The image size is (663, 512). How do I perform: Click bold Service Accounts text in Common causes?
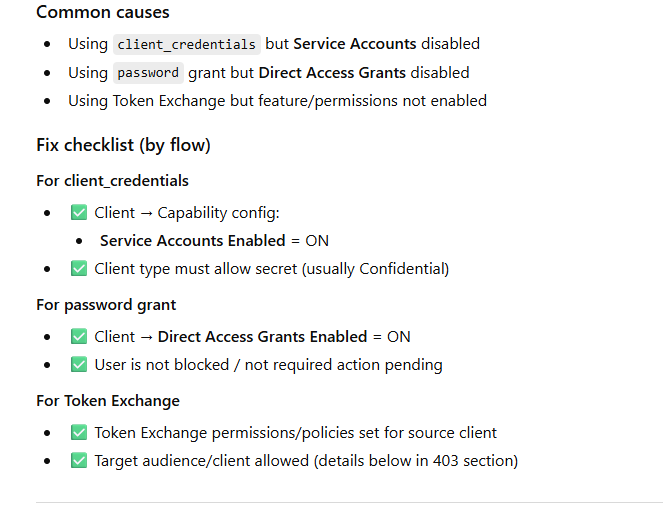tap(355, 44)
